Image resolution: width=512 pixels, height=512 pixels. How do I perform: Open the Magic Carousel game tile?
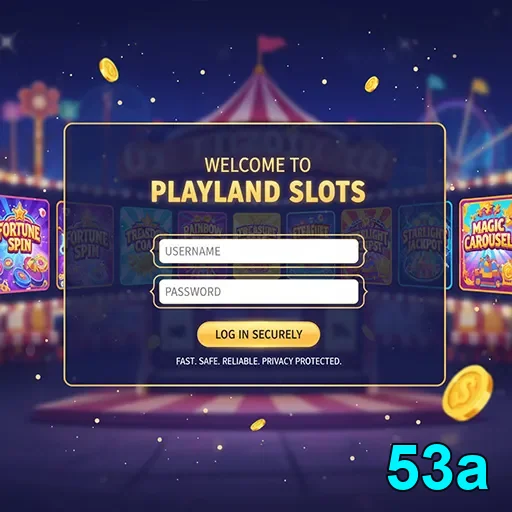point(486,244)
